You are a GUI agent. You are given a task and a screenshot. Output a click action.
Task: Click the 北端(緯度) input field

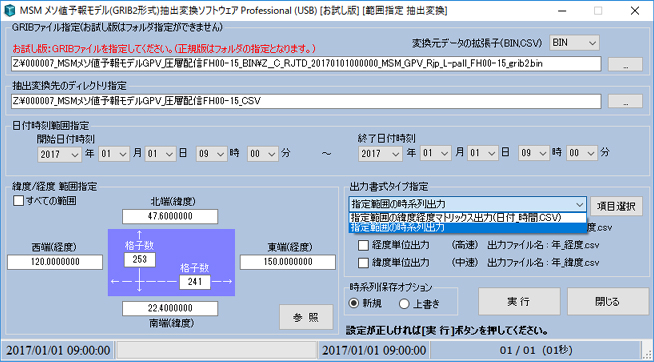(x=170, y=216)
